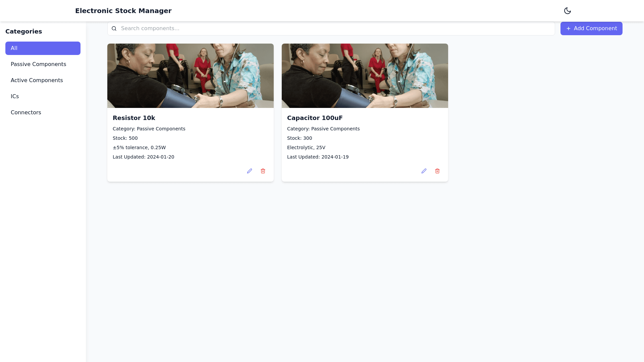644x362 pixels.
Task: Click the Electronic Stock Manager header title
Action: click(123, 11)
